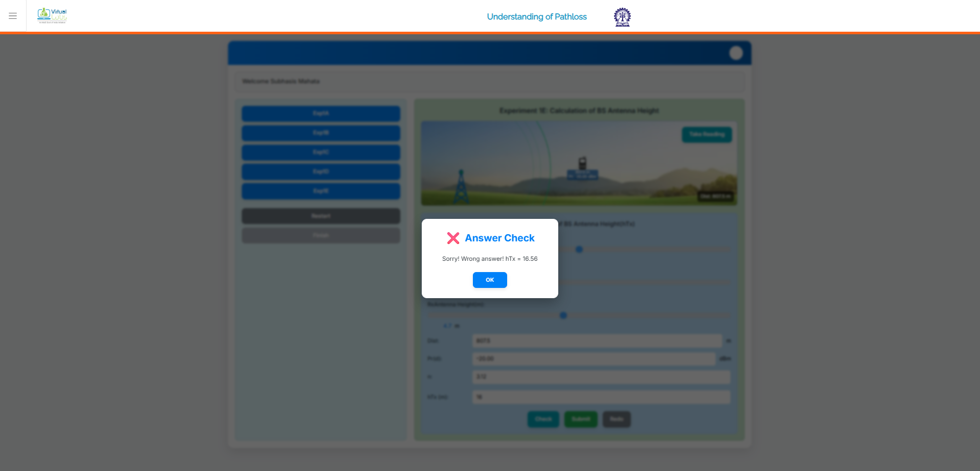Image resolution: width=980 pixels, height=471 pixels.
Task: Click the dark Redo button
Action: click(617, 419)
